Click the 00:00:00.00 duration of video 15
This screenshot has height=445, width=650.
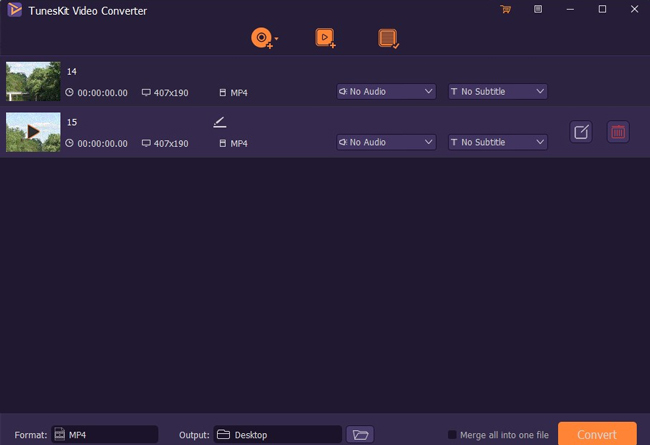pyautogui.click(x=102, y=143)
